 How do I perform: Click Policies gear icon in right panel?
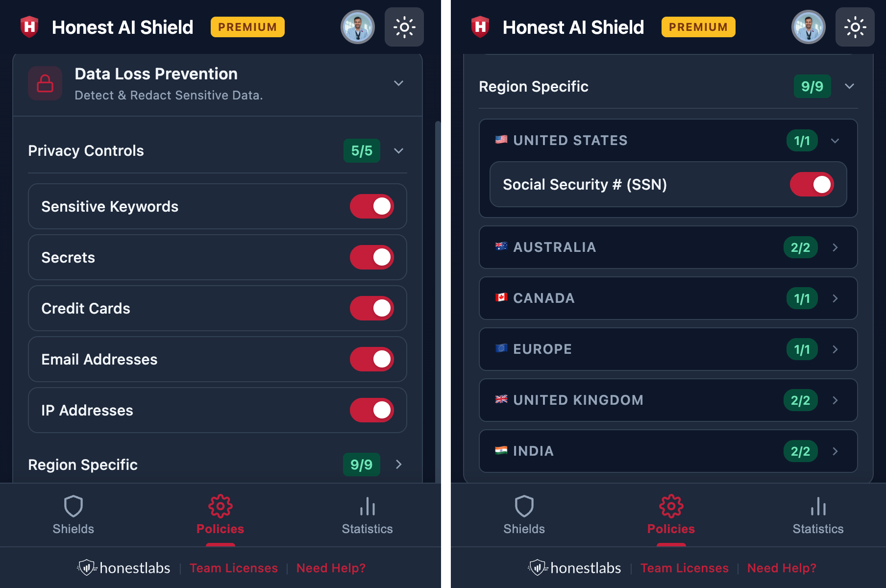671,506
